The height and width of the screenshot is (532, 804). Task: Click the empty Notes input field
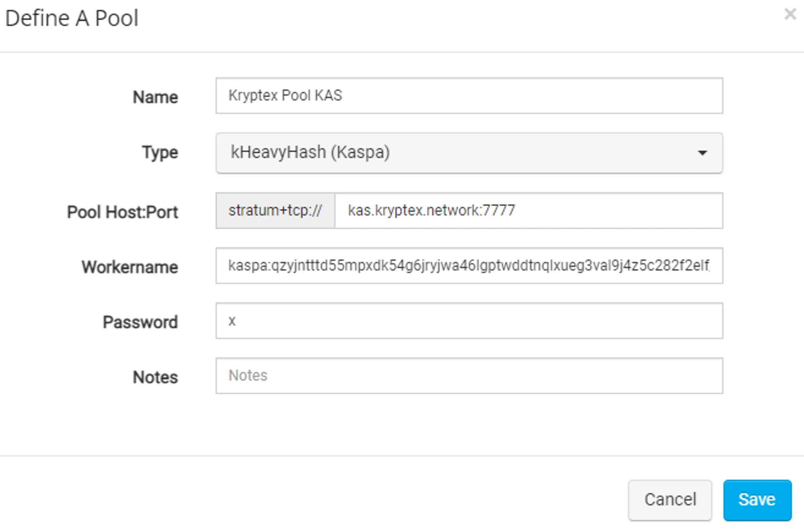[x=469, y=376]
